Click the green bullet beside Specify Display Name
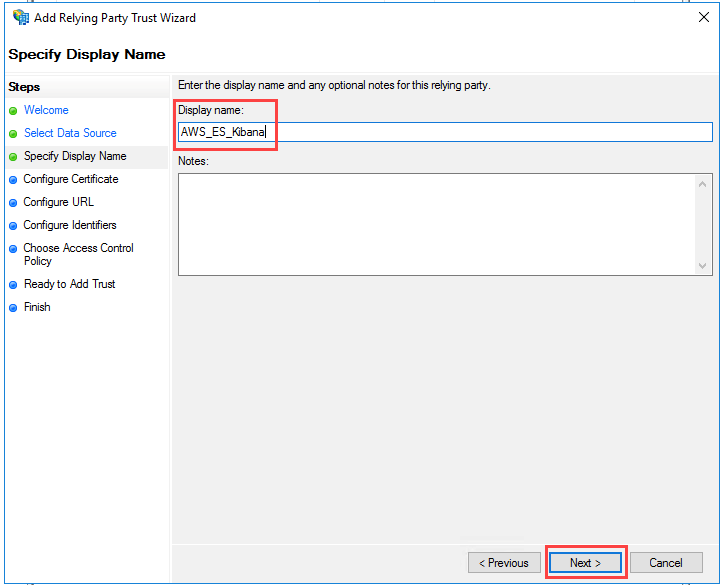 click(13, 157)
